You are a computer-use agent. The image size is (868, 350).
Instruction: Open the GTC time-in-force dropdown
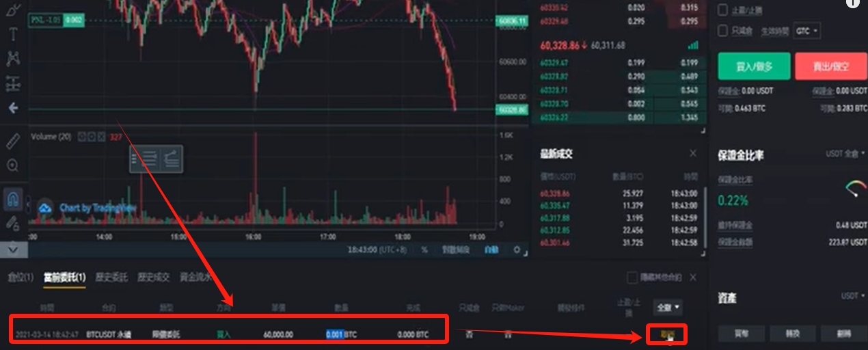(807, 31)
